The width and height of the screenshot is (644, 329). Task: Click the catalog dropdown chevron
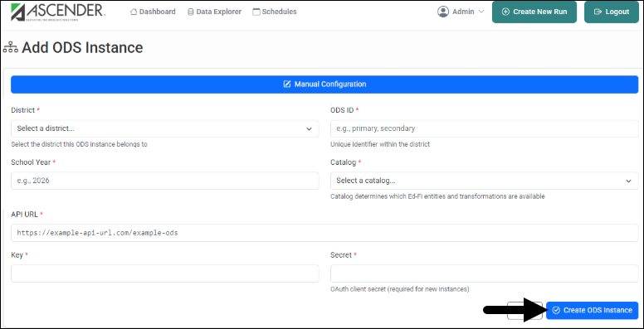pyautogui.click(x=628, y=181)
